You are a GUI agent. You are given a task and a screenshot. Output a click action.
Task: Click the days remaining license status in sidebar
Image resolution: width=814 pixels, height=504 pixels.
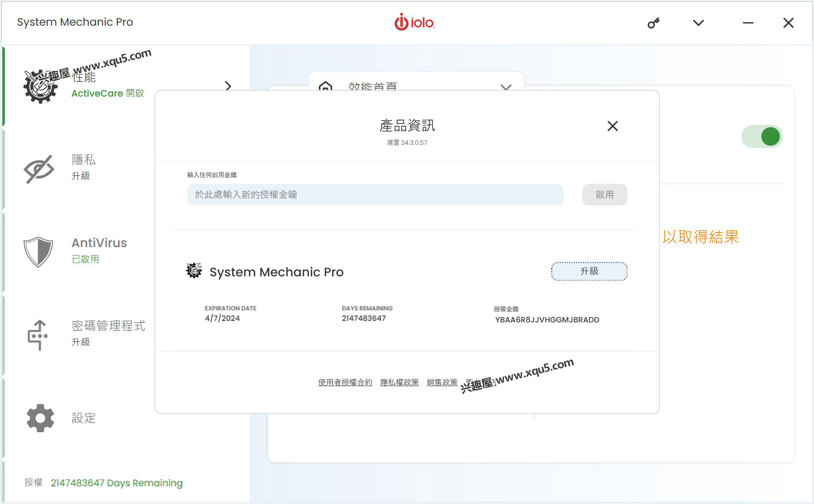116,483
